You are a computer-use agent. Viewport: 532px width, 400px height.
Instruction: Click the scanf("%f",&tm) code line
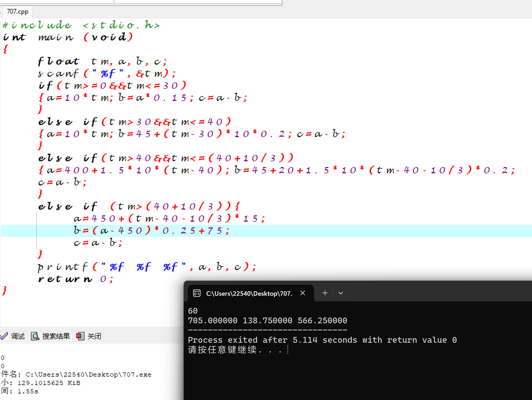click(107, 74)
